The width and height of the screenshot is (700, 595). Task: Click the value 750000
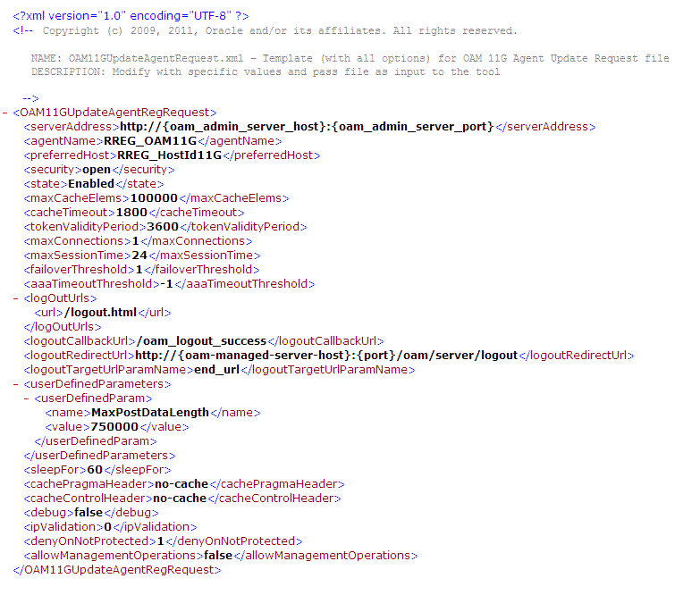(x=114, y=427)
